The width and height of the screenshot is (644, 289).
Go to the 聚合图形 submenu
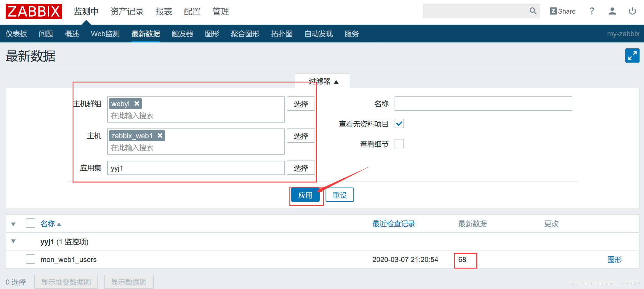point(245,34)
